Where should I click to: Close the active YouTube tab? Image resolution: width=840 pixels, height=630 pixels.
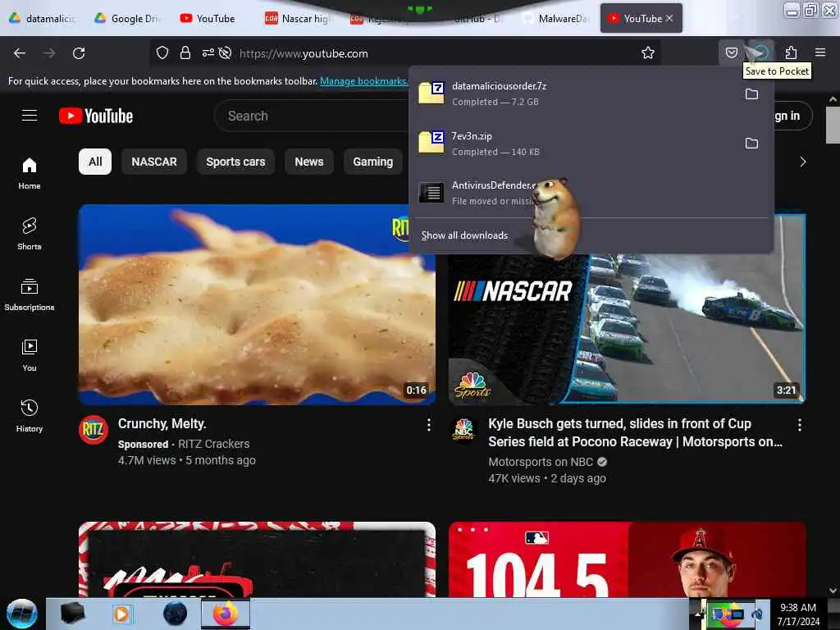tap(669, 18)
